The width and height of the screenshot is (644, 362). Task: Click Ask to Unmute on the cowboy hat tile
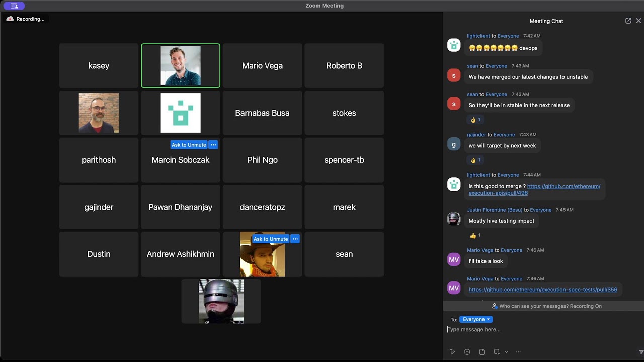[x=271, y=239]
